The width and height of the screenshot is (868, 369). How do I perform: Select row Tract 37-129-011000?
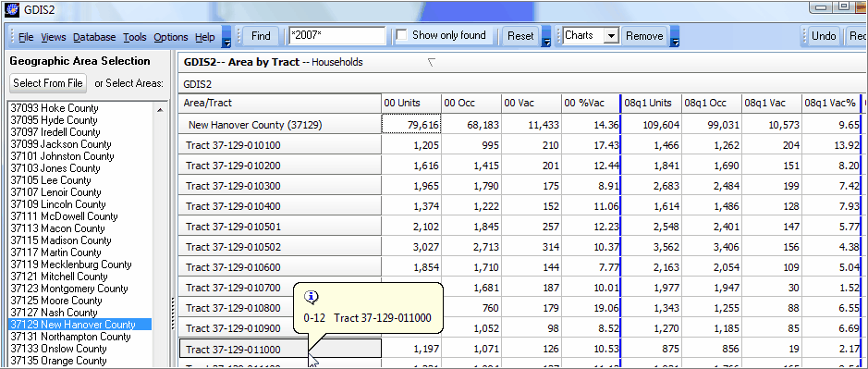tap(279, 349)
